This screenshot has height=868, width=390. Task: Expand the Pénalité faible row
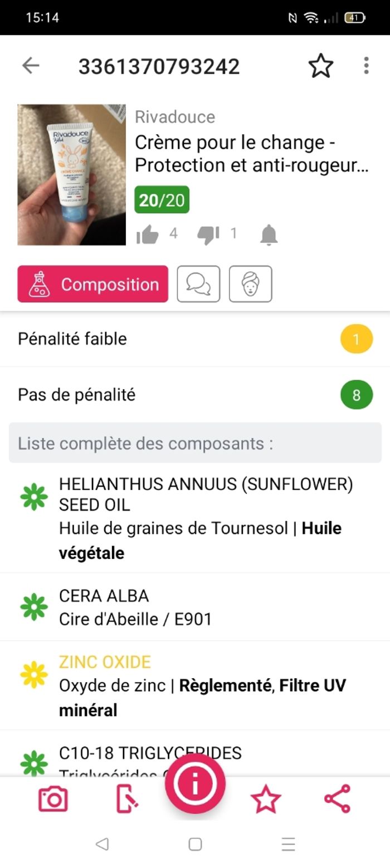pyautogui.click(x=195, y=339)
